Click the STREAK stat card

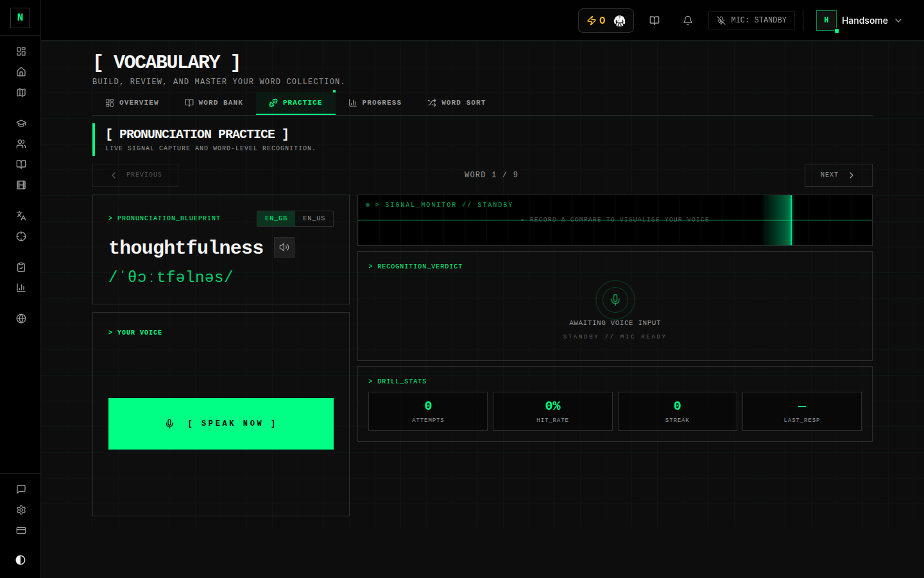pos(677,411)
